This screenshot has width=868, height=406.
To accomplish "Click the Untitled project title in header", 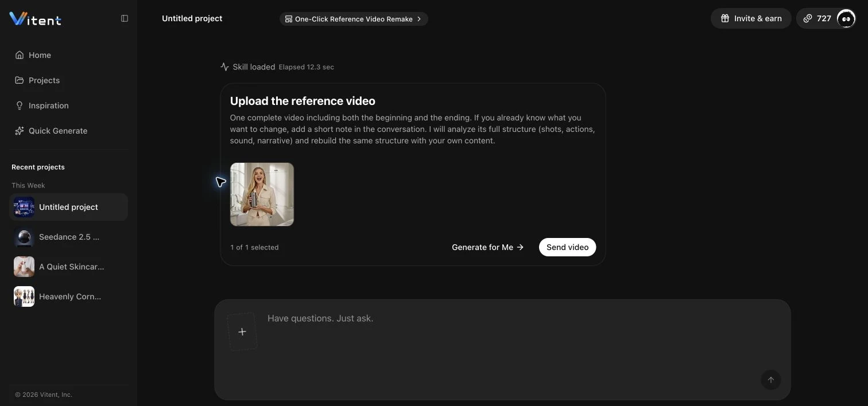I will (192, 18).
